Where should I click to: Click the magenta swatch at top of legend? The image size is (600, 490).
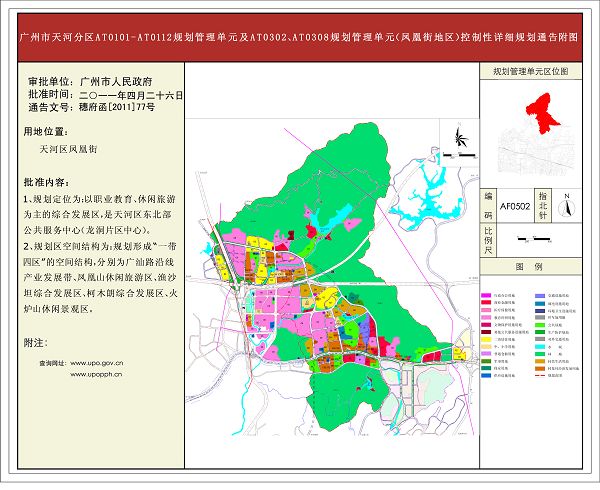pos(487,297)
